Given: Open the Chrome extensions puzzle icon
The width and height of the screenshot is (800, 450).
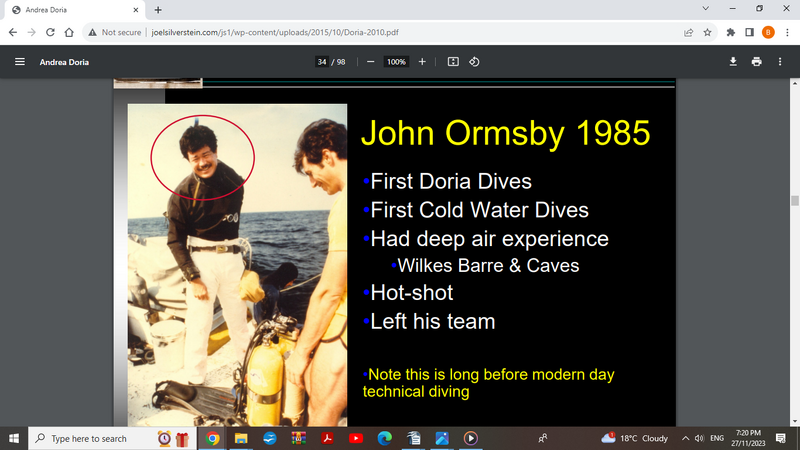Looking at the screenshot, I should (731, 32).
